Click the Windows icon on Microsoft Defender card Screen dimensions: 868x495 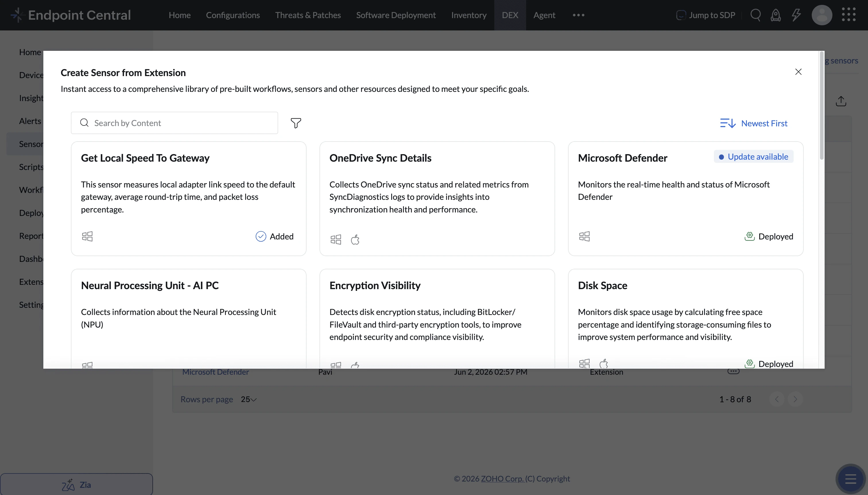(x=585, y=236)
